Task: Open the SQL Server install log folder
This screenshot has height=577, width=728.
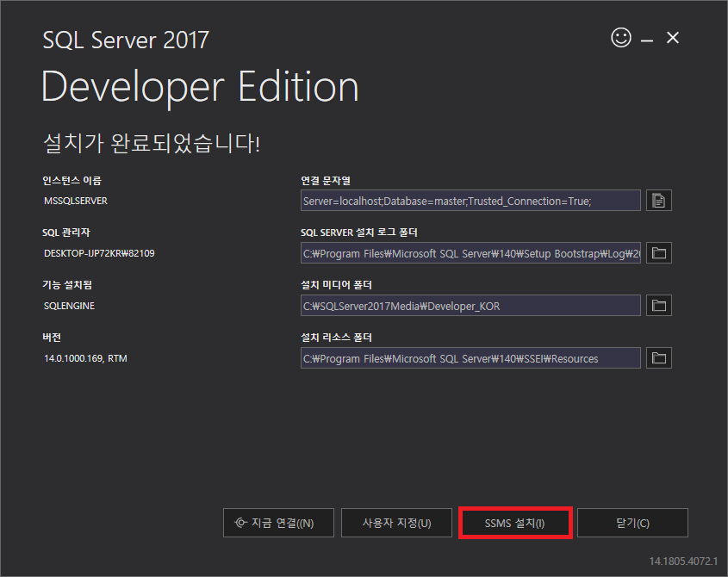Action: tap(659, 253)
